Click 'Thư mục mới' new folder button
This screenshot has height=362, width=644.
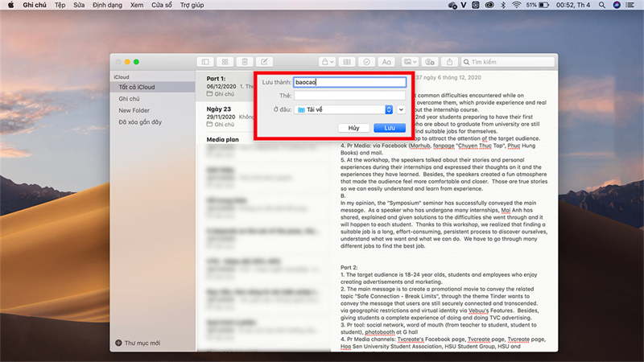140,343
